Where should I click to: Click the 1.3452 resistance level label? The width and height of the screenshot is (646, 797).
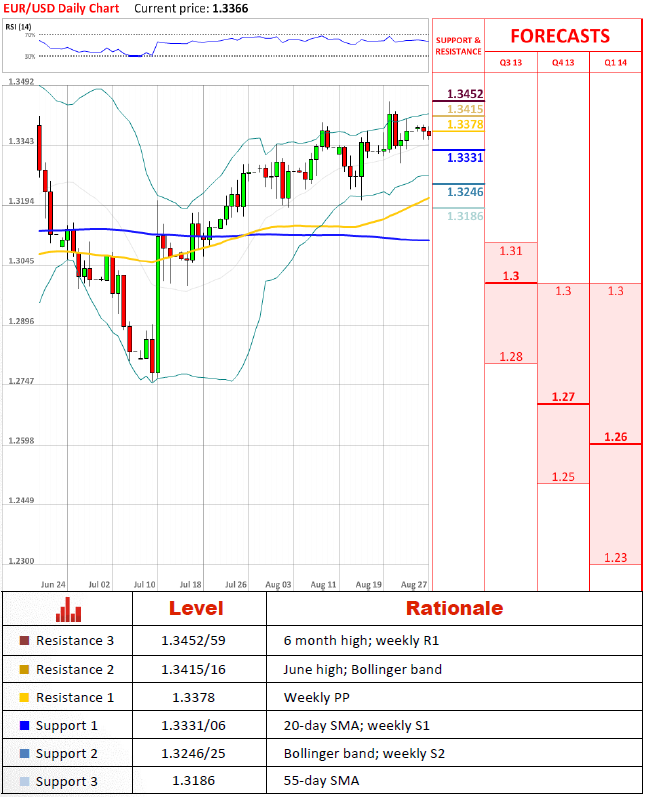(x=465, y=94)
